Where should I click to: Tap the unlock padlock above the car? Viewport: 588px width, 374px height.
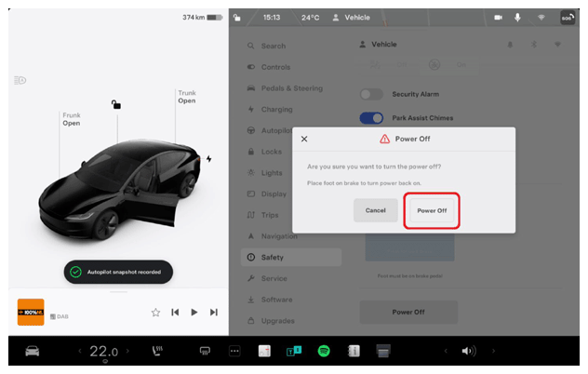(x=116, y=104)
